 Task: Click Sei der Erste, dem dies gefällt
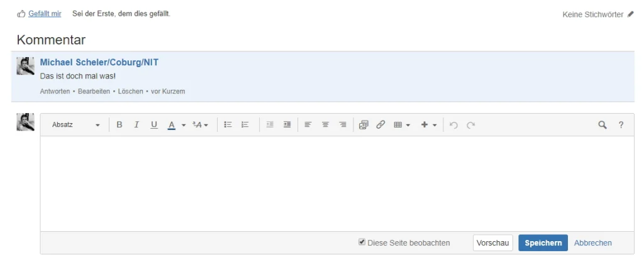point(121,14)
